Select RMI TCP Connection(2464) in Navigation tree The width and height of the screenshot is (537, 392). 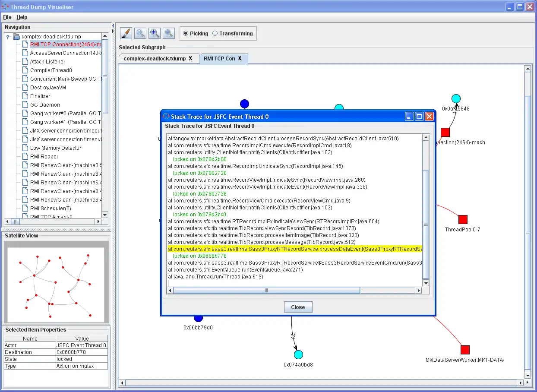tap(66, 44)
